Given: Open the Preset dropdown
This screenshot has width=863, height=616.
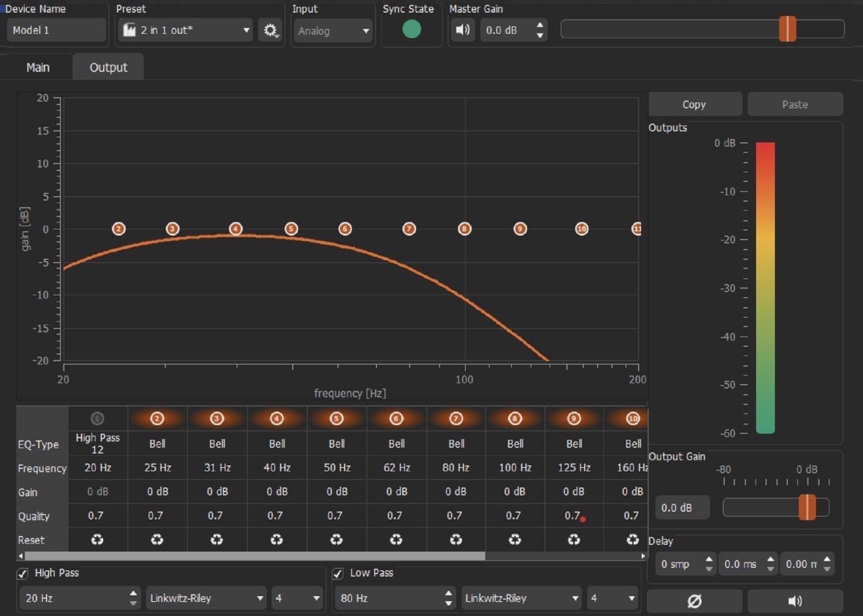Looking at the screenshot, I should (185, 30).
